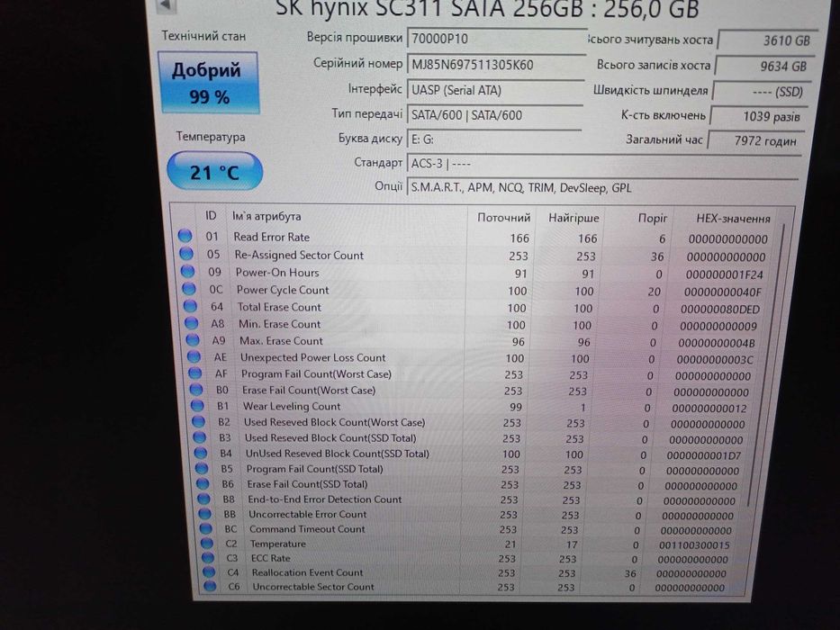Click the status icon for Unexpected Power Loss Count
The height and width of the screenshot is (630, 840).
pyautogui.click(x=194, y=356)
